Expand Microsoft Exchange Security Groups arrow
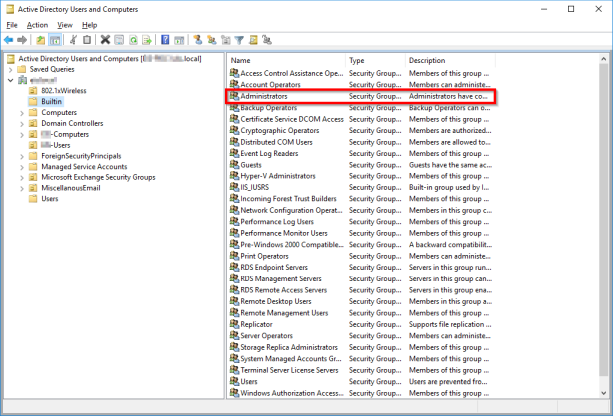613x416 pixels. (x=22, y=178)
